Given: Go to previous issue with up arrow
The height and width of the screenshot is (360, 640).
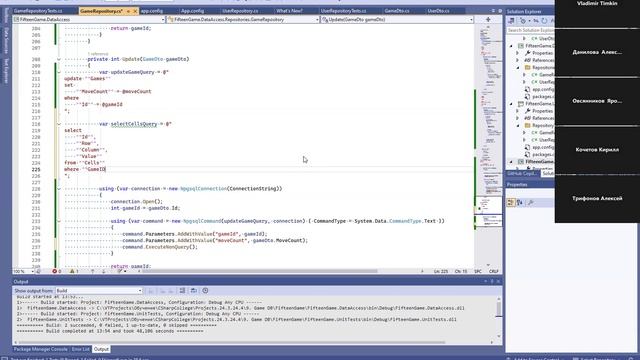Looking at the screenshot, I should coord(93,271).
